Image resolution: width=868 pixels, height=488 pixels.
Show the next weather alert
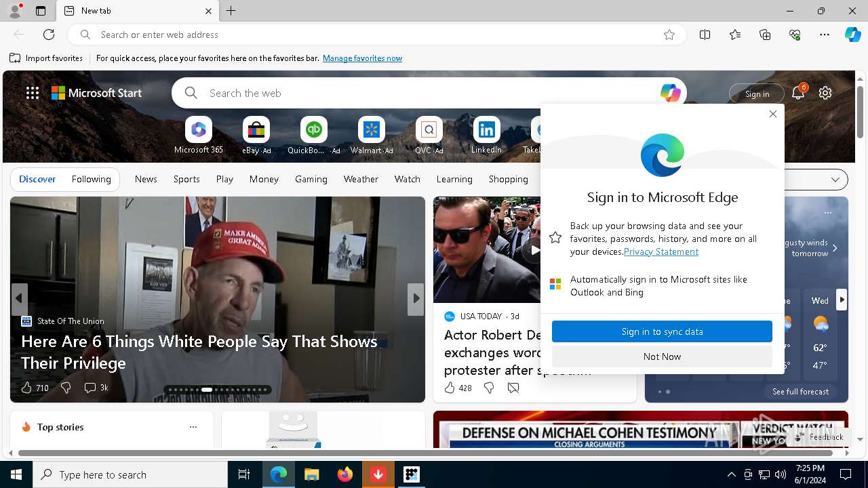pos(835,248)
